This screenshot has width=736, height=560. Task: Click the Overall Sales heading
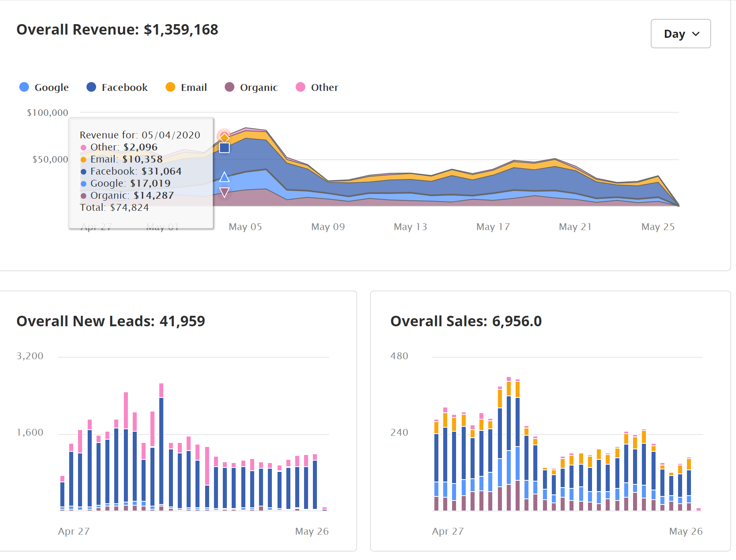pyautogui.click(x=466, y=321)
